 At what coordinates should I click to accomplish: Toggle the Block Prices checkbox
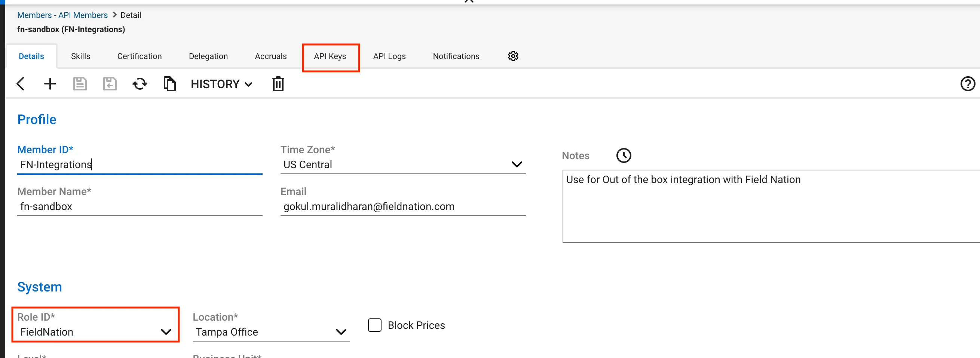(x=375, y=325)
